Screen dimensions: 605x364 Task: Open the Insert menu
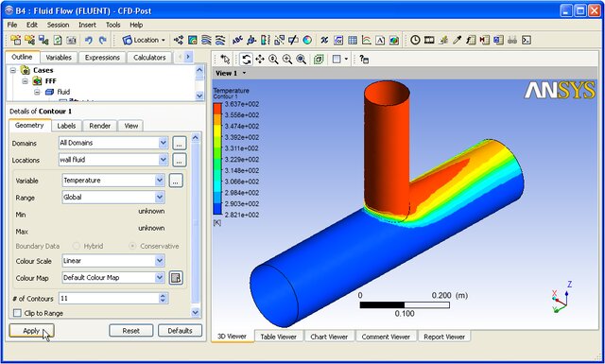pyautogui.click(x=87, y=25)
